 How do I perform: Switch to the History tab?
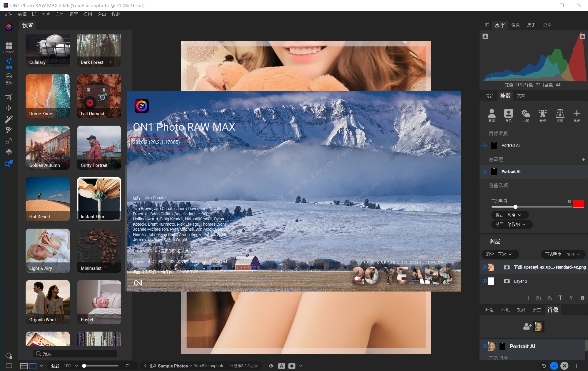click(x=531, y=25)
